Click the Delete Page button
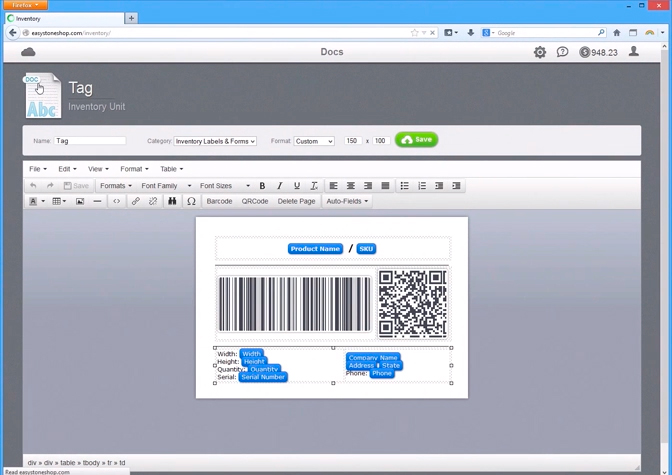The width and height of the screenshot is (672, 475). pos(296,201)
